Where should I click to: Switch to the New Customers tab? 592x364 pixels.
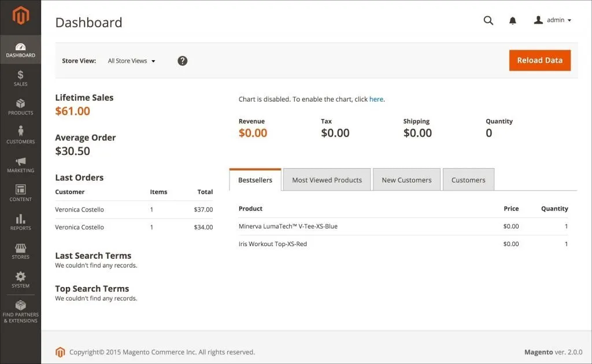click(406, 179)
